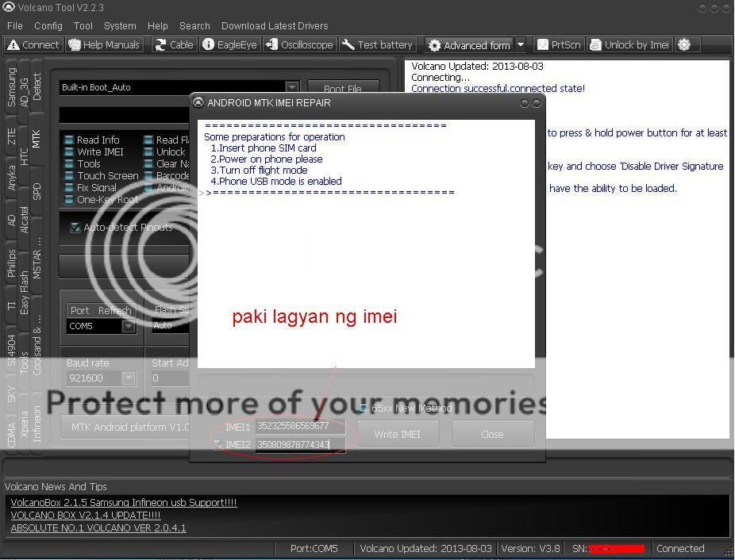Click the gear icon after Unlock by Imei

click(x=684, y=45)
